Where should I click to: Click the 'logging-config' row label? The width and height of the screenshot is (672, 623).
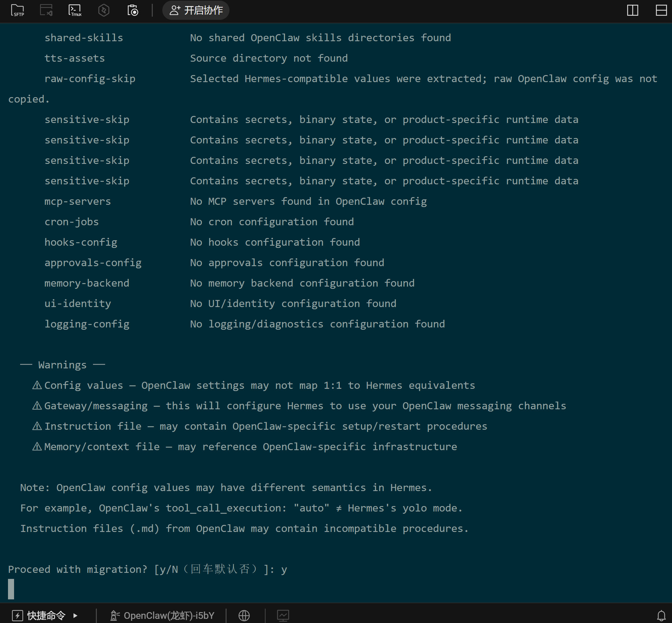(87, 324)
